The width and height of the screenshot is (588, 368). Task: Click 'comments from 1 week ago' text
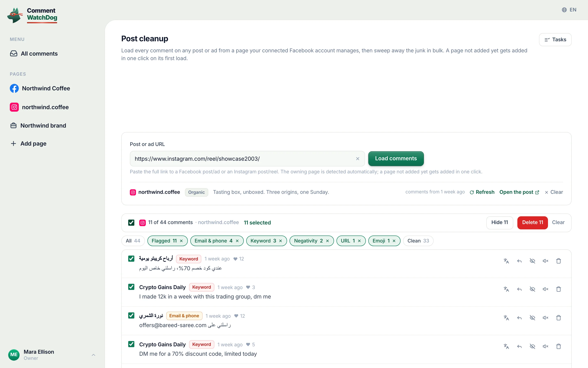tap(435, 192)
